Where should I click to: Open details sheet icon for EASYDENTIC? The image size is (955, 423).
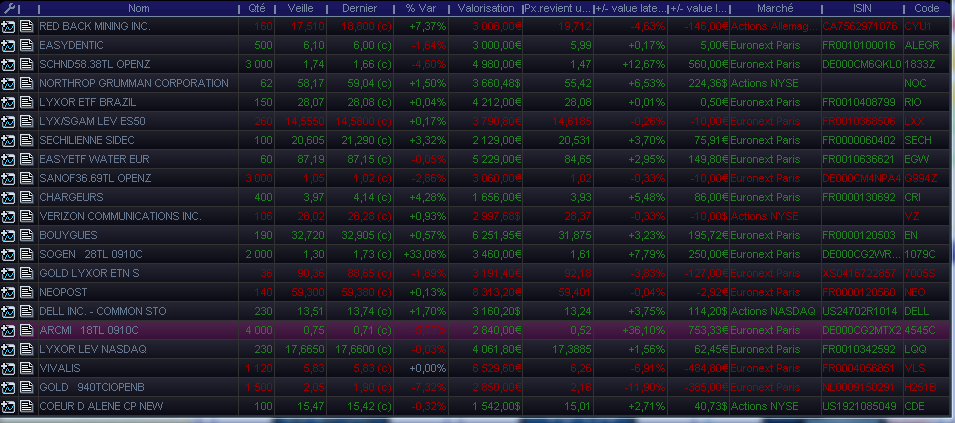(26, 46)
